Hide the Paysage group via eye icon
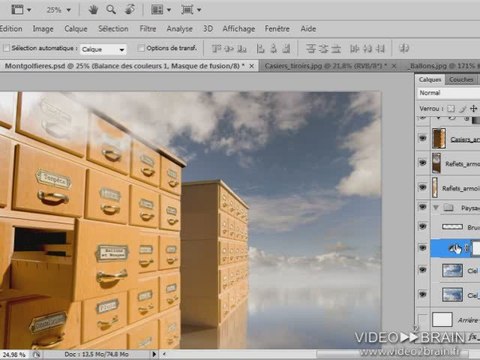480x360 pixels. pyautogui.click(x=423, y=207)
